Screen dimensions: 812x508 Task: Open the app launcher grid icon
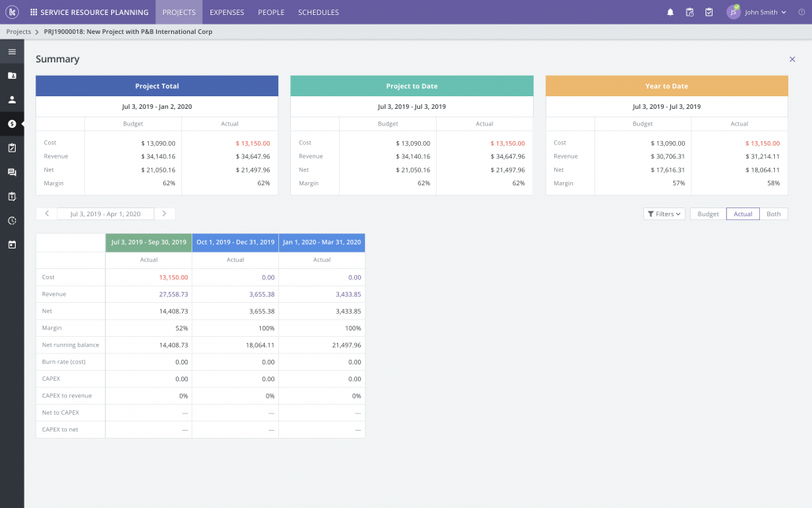(x=34, y=12)
